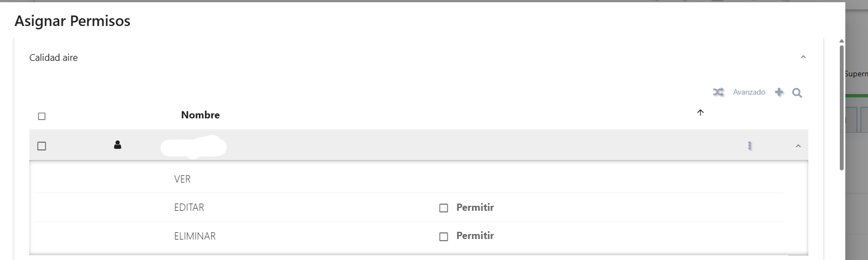
Task: Open search with the magnifier icon
Action: (x=797, y=93)
